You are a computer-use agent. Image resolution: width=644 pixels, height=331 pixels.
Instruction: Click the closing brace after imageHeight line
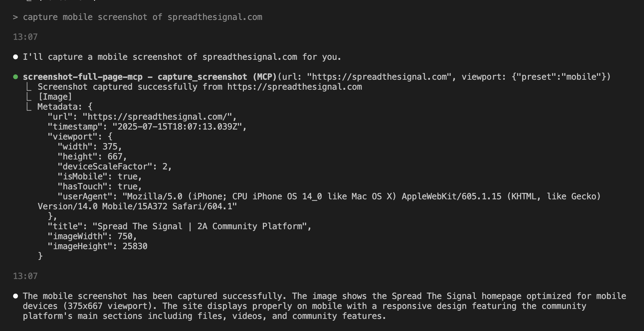pos(40,256)
